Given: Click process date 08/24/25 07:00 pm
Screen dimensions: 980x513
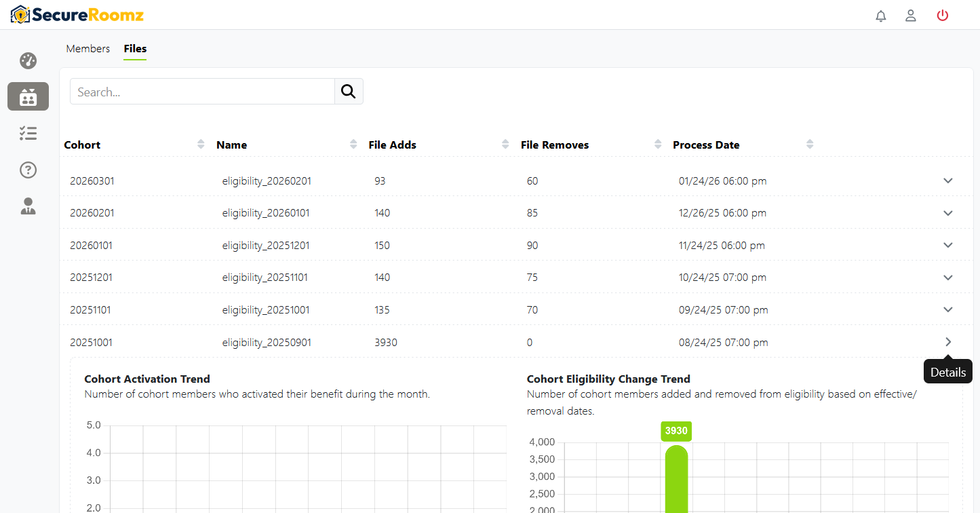Looking at the screenshot, I should coord(724,343).
